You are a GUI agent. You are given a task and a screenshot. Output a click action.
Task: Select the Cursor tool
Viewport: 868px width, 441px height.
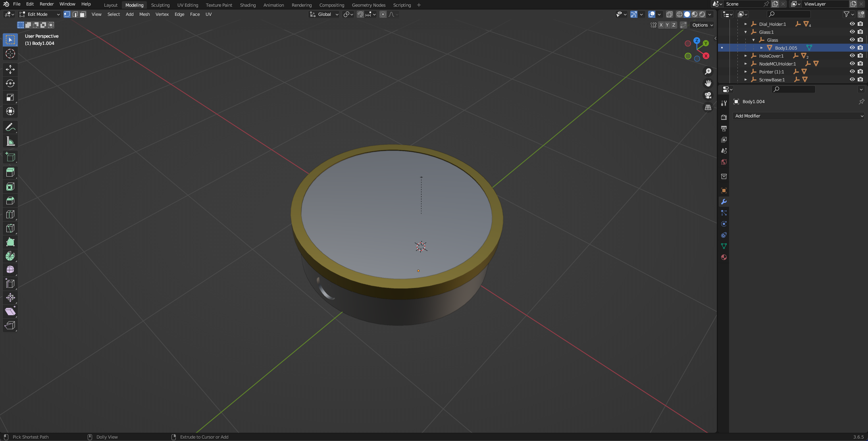click(x=10, y=54)
